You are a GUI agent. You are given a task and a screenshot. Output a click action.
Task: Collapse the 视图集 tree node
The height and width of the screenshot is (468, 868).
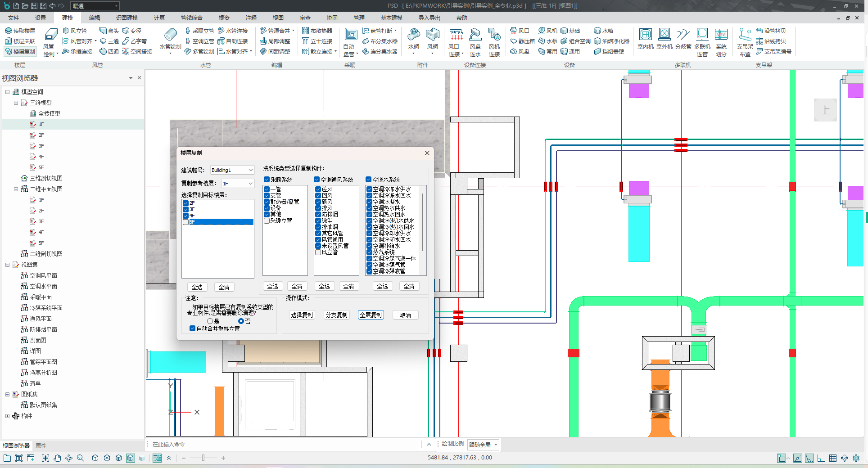[7, 265]
